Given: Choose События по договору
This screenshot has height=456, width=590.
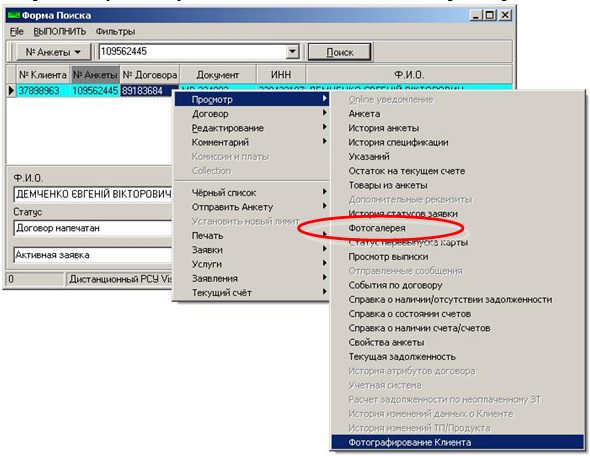Looking at the screenshot, I should pos(457,285).
